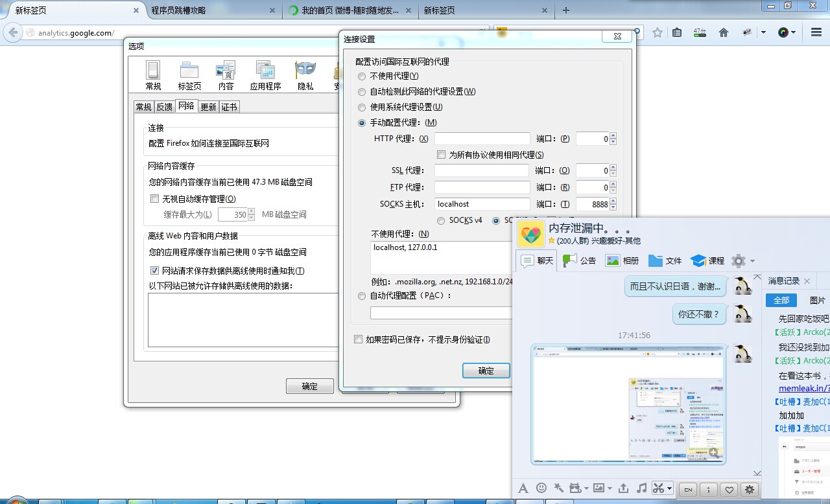
Task: Open QQ group 相册 (album)
Action: click(622, 260)
